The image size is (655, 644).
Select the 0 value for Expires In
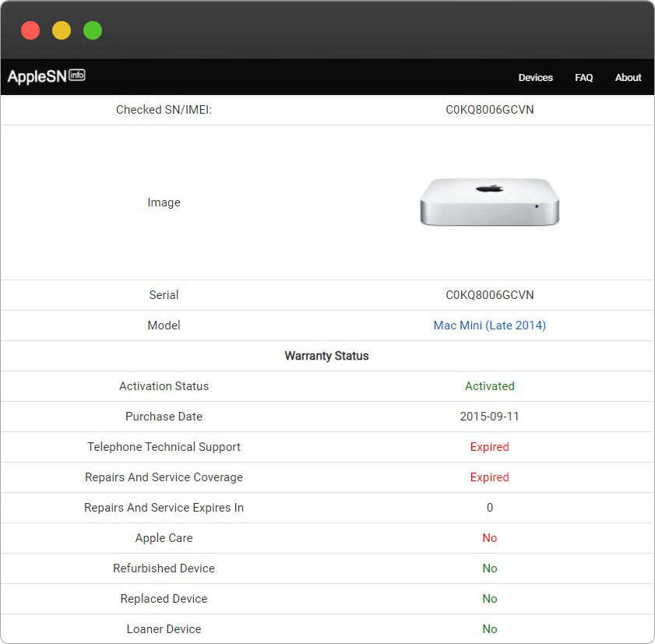click(x=490, y=508)
